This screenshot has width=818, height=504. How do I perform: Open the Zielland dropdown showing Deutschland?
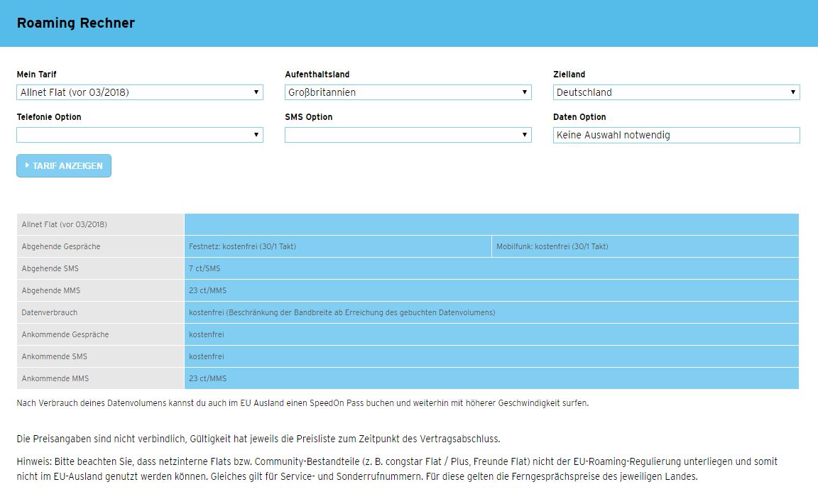(676, 92)
